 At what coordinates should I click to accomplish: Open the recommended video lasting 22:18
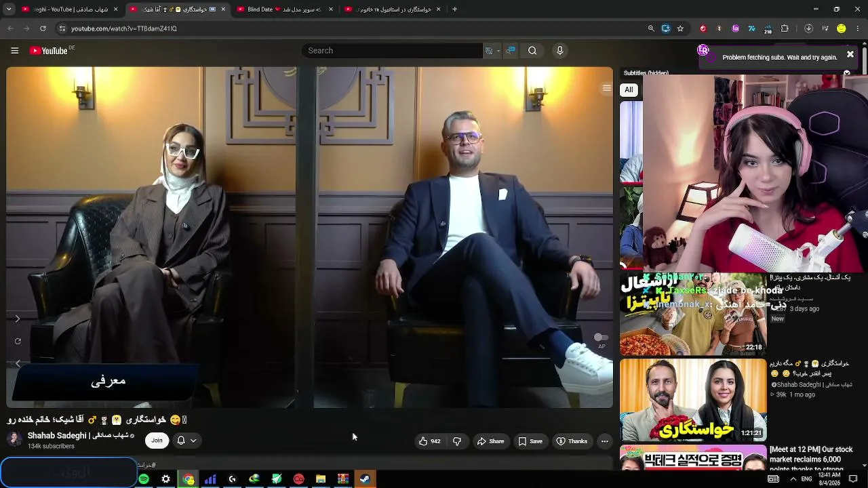[693, 314]
